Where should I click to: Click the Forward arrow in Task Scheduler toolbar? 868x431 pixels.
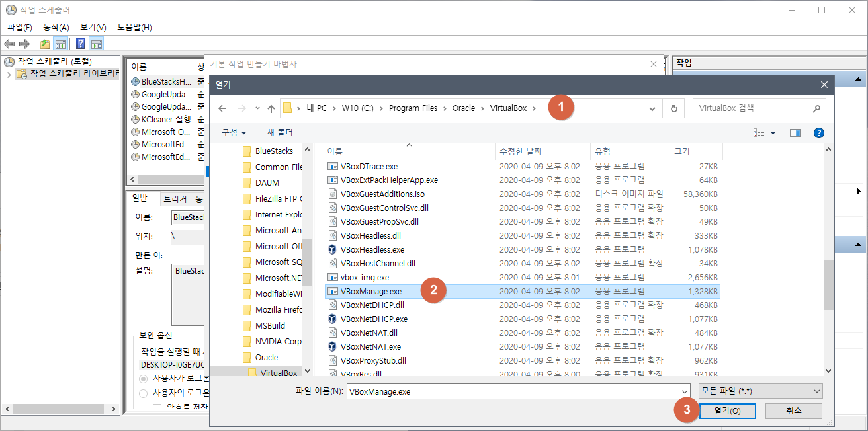click(24, 44)
